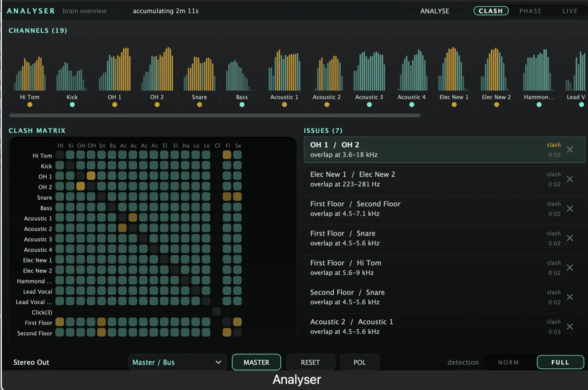Image resolution: width=588 pixels, height=390 pixels.
Task: Select the OH 1 spectrum thumbnail
Action: coord(115,69)
